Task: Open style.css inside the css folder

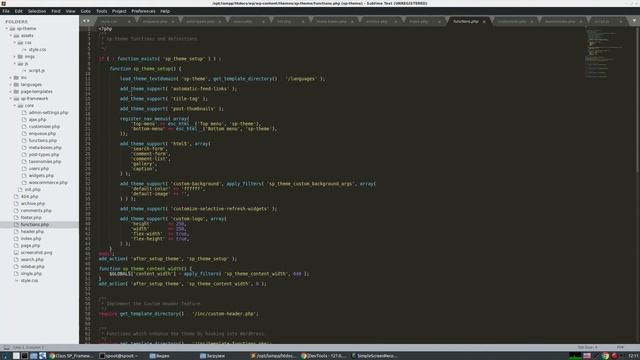Action: point(37,49)
